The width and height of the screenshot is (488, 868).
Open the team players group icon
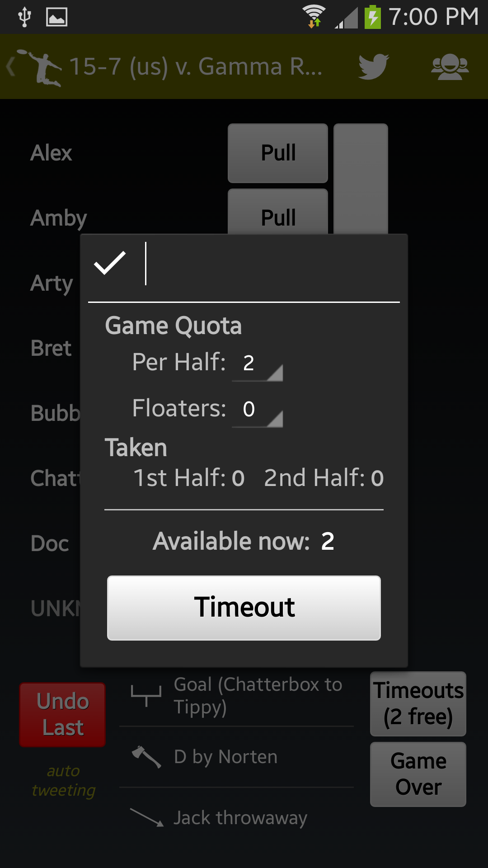pyautogui.click(x=450, y=67)
